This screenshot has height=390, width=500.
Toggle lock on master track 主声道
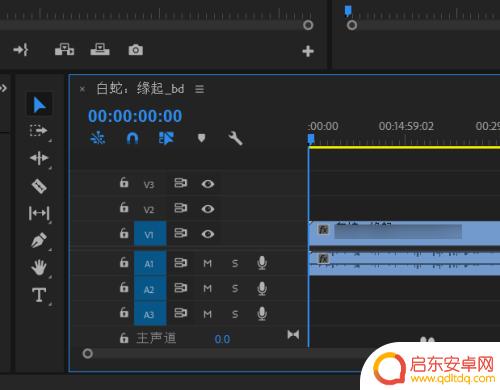124,338
